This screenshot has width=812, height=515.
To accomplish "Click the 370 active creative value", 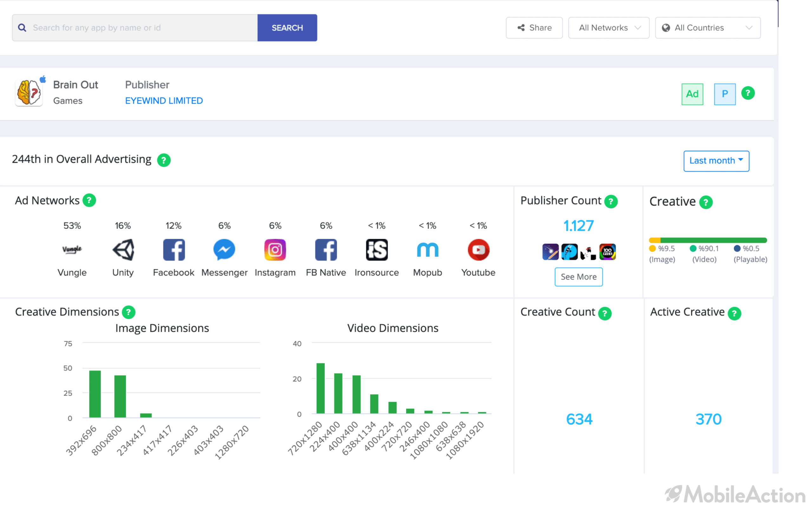I will click(709, 419).
